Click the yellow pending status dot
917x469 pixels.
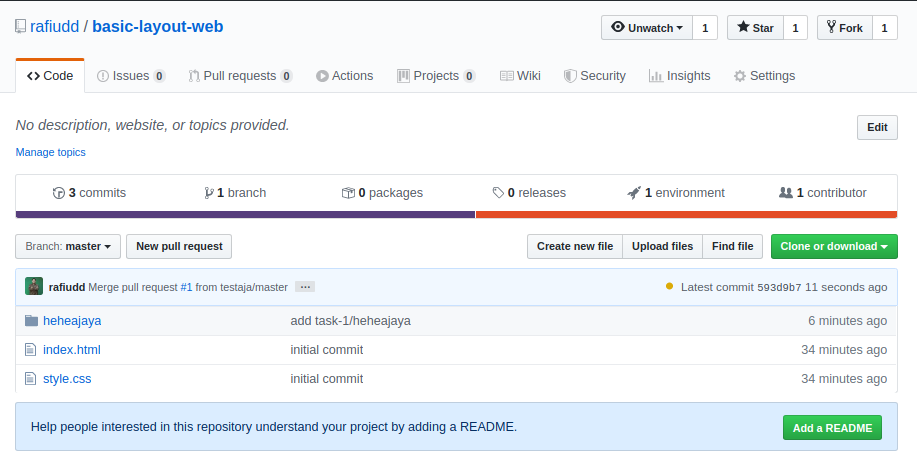pyautogui.click(x=669, y=286)
